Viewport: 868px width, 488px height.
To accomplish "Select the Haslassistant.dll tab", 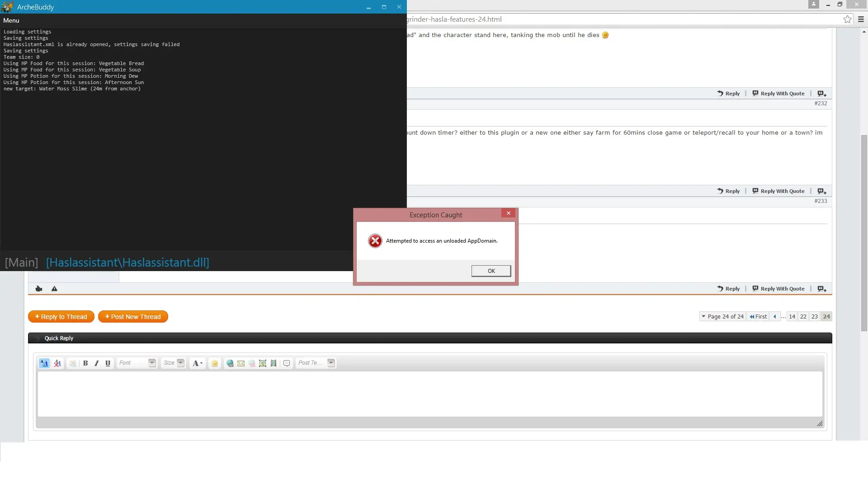I will pyautogui.click(x=127, y=263).
